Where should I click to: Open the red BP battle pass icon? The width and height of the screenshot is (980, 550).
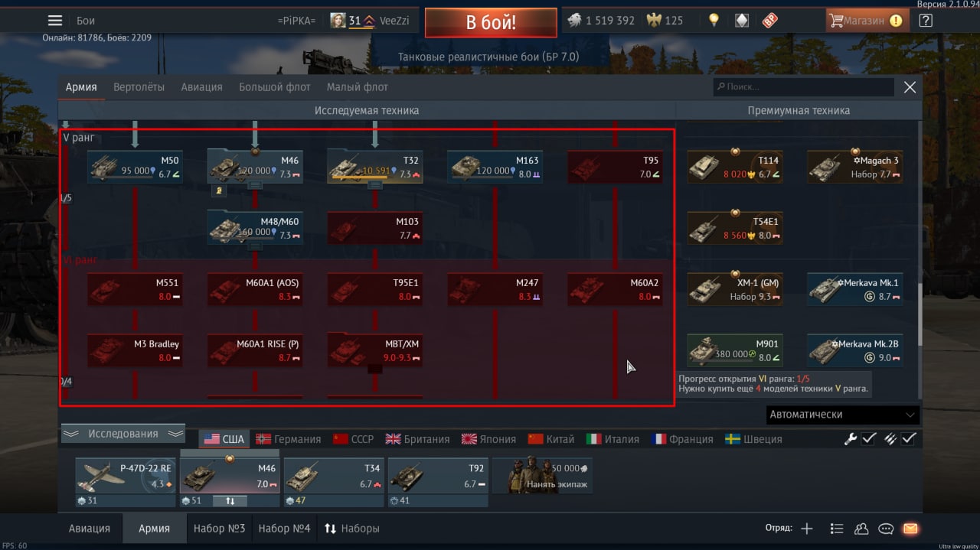coord(769,21)
